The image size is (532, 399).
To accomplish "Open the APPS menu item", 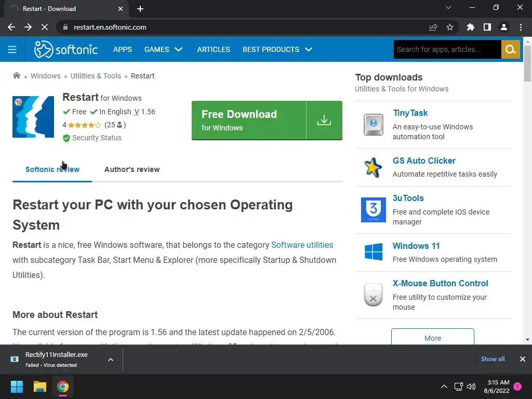I will click(x=123, y=49).
